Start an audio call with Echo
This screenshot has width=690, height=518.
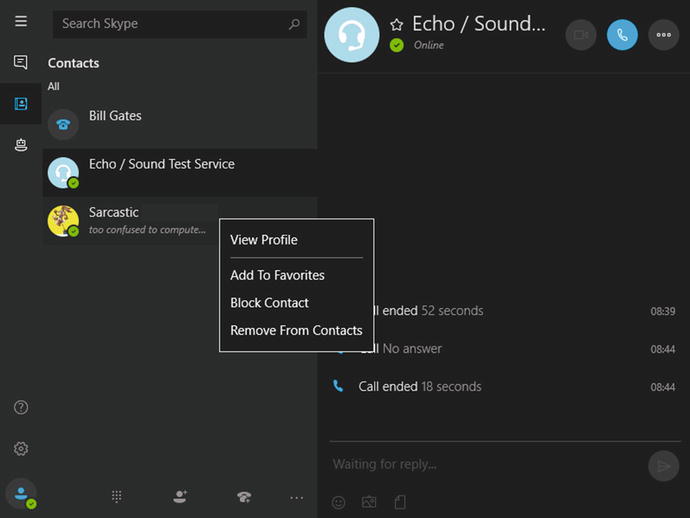pos(622,35)
